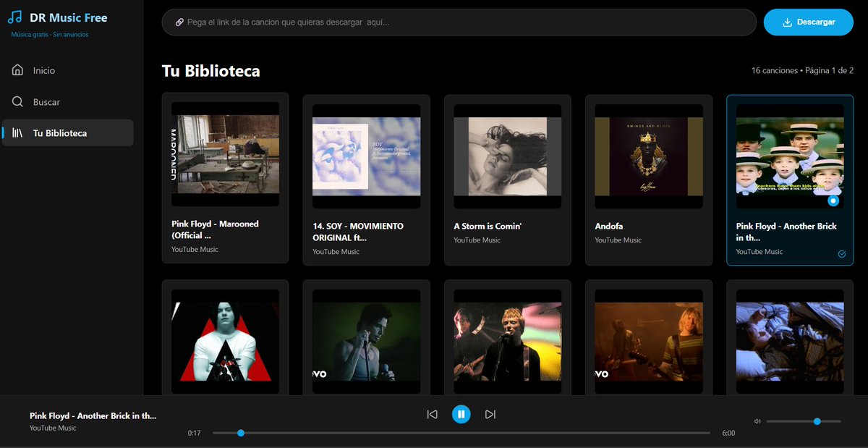Screen dimensions: 868x448
Task: Select '14. SOY - MOVIMIENTO ORIGINAL' title
Action: pyautogui.click(x=358, y=232)
